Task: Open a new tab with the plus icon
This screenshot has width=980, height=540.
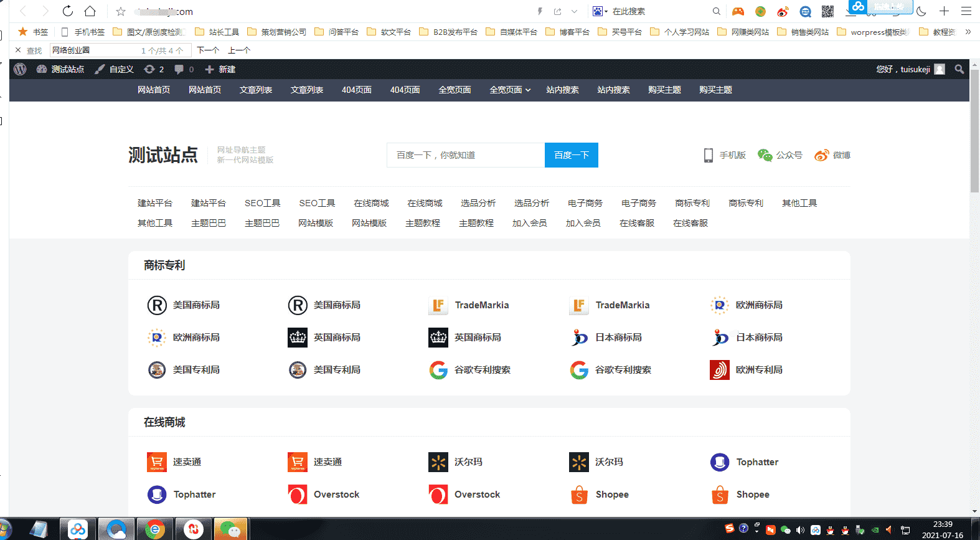Action: pyautogui.click(x=944, y=11)
